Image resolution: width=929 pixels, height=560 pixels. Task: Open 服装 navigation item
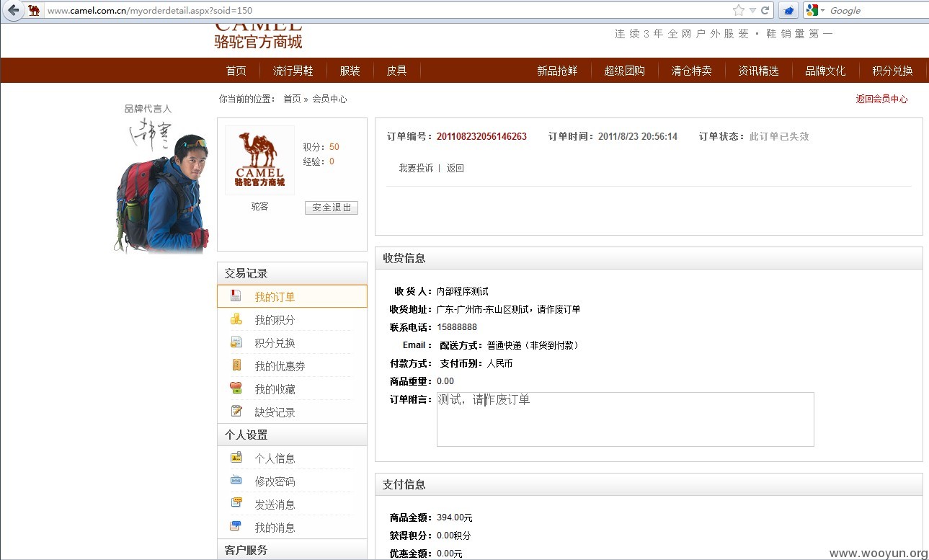(350, 71)
